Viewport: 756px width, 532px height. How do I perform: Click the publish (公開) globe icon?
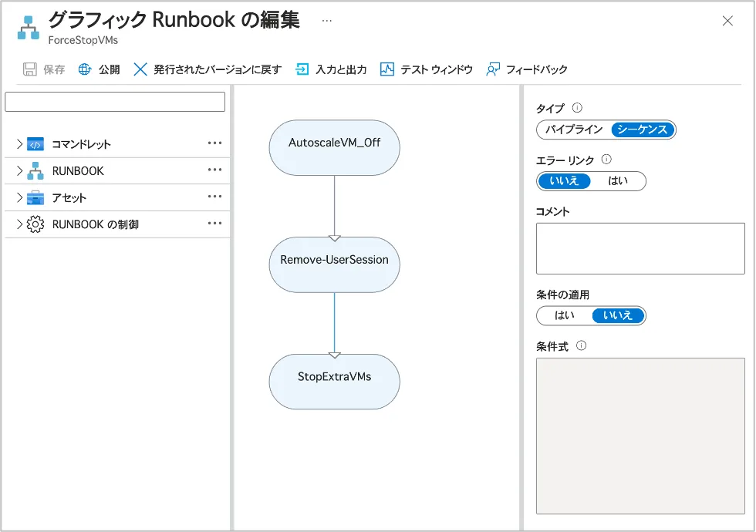point(85,69)
